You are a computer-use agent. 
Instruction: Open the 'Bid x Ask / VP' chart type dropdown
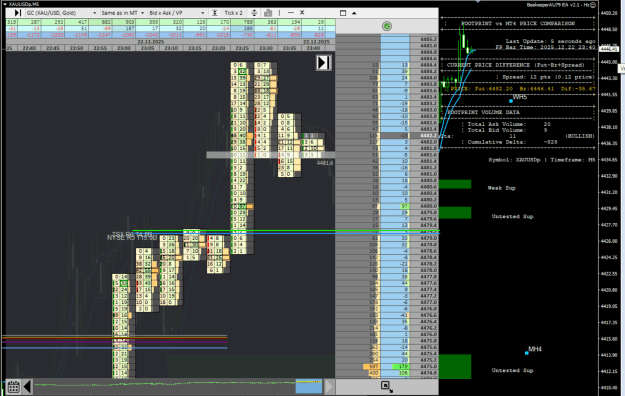click(x=177, y=13)
